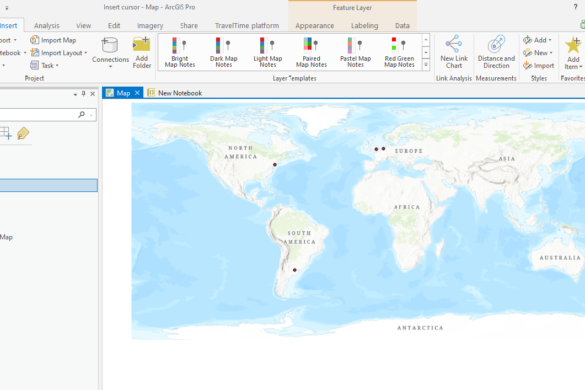Select Bright Map Notes layer template
The width and height of the screenshot is (585, 390).
[x=180, y=52]
